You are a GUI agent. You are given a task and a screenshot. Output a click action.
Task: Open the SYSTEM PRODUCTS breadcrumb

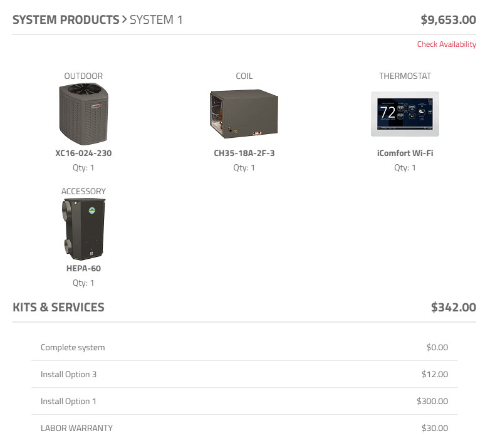tap(66, 20)
